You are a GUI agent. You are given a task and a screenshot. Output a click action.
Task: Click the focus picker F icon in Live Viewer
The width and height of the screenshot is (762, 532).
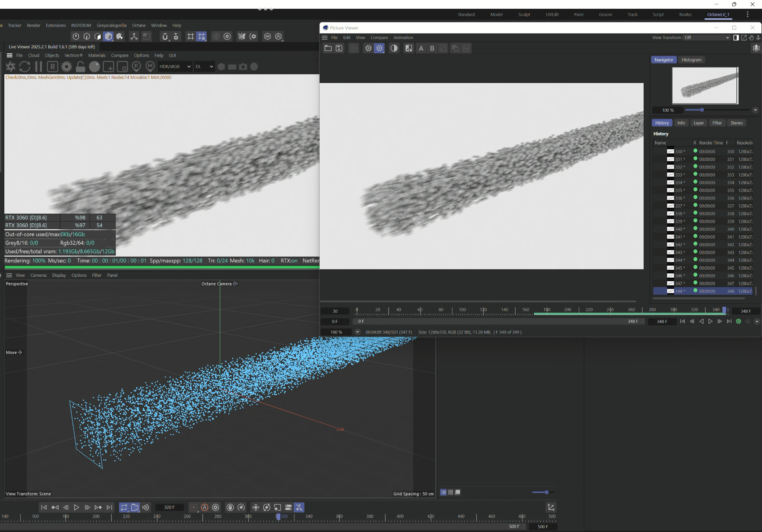tap(136, 66)
